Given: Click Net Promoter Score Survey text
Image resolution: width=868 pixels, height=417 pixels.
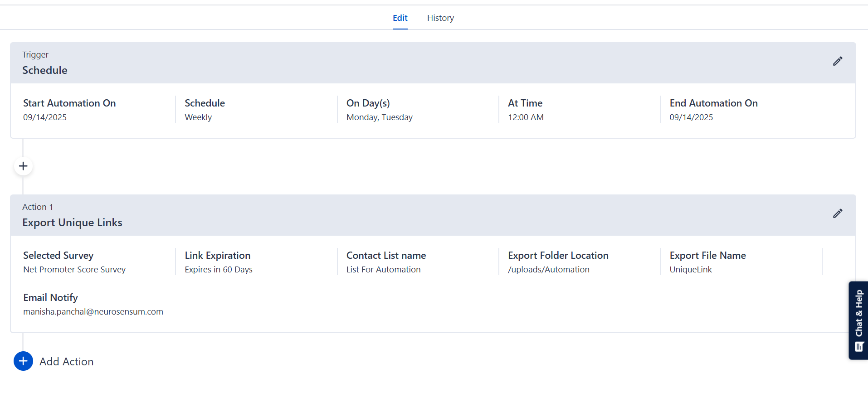Looking at the screenshot, I should 74,270.
